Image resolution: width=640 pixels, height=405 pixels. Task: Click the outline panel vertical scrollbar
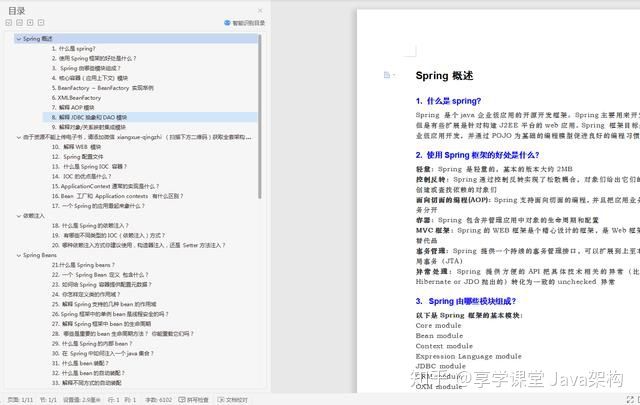(x=260, y=117)
